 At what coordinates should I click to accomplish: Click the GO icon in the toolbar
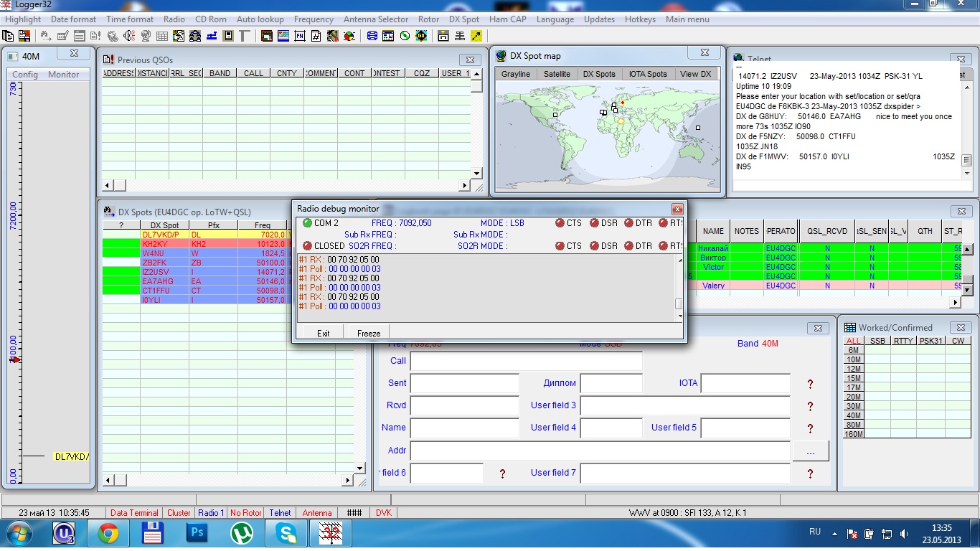point(421,36)
